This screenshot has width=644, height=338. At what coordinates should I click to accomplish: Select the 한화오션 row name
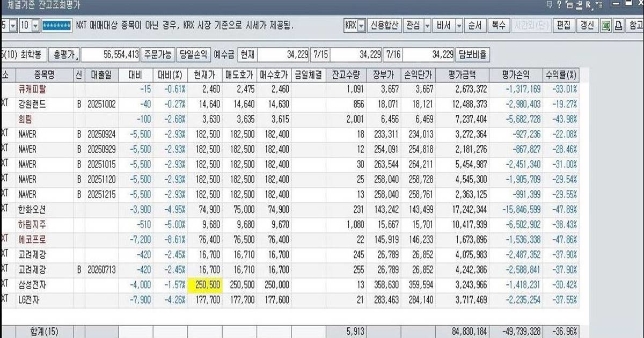32,209
